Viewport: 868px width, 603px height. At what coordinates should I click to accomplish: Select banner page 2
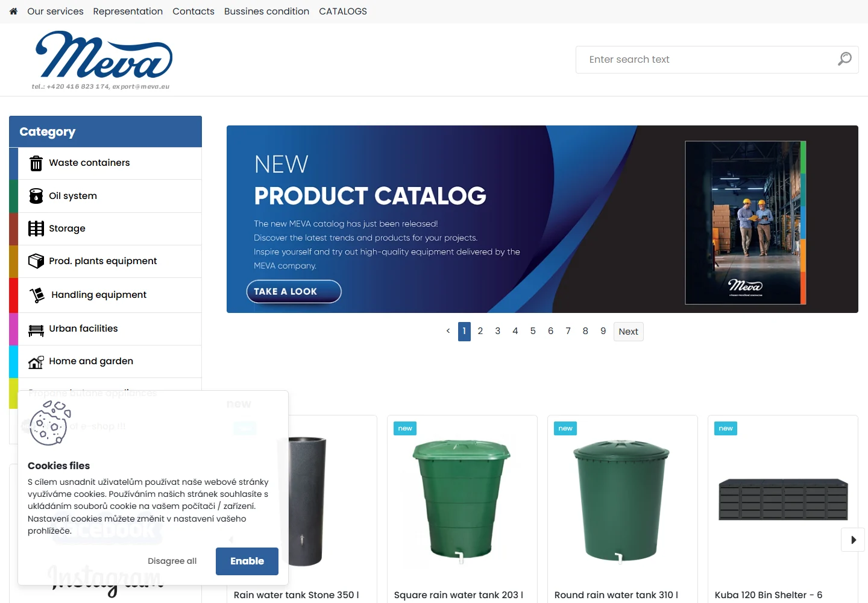tap(480, 331)
